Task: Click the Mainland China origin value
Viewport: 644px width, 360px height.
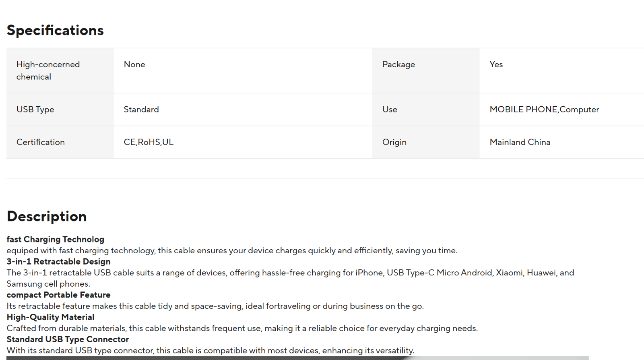Action: pos(520,142)
